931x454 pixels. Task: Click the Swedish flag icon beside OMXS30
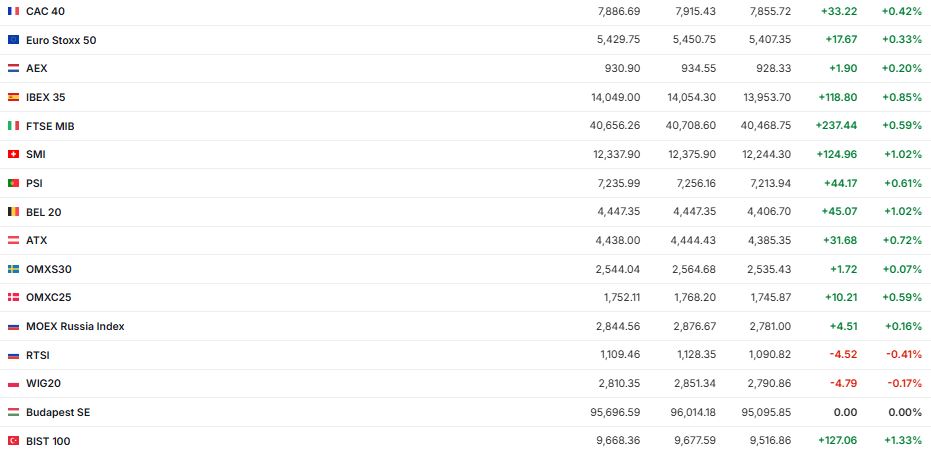(13, 269)
